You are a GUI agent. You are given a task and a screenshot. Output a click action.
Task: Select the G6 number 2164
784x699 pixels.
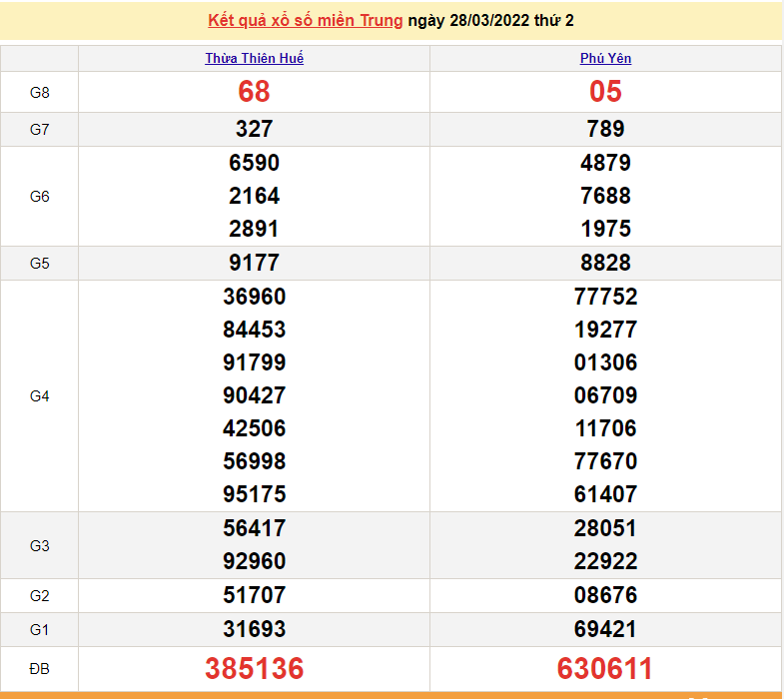(254, 196)
